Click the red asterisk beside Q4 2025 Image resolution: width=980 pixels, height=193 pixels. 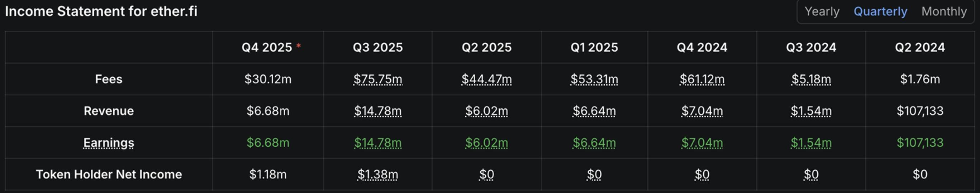299,46
